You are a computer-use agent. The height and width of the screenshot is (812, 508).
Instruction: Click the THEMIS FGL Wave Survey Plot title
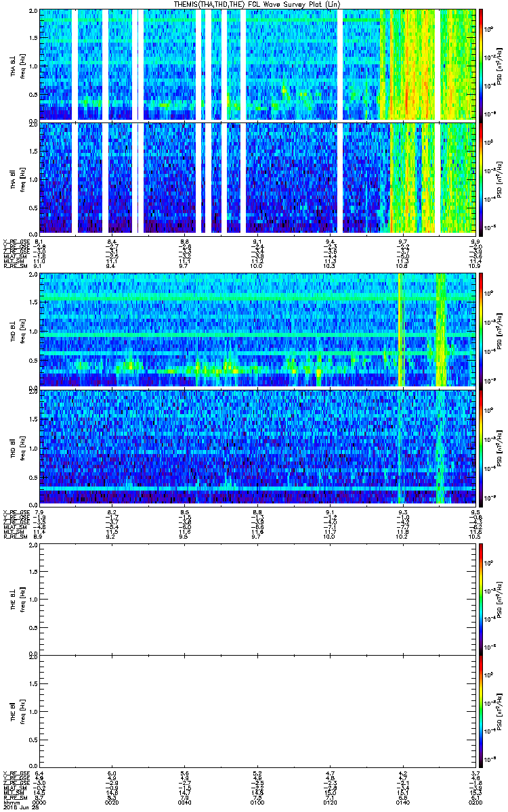(256, 4)
